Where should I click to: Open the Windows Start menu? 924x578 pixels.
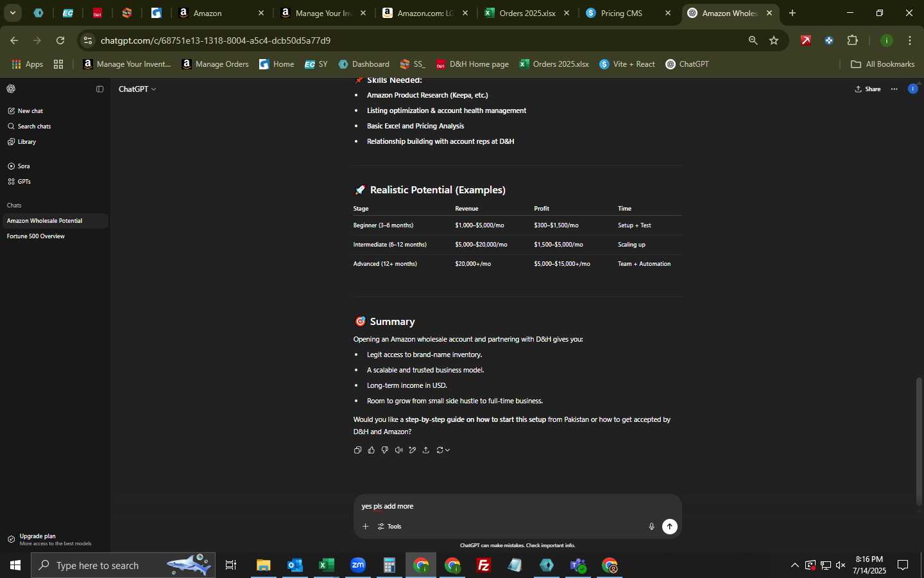pyautogui.click(x=15, y=565)
